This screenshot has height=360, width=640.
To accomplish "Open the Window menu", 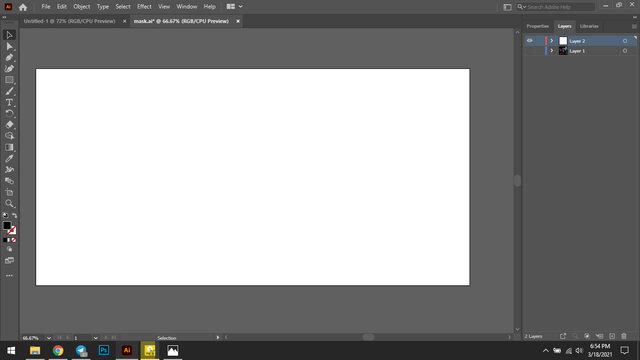I will (x=187, y=7).
